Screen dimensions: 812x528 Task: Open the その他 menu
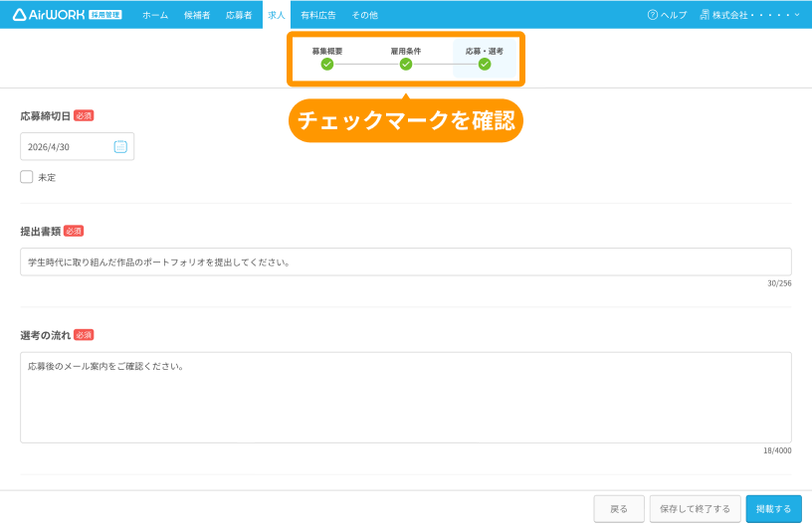click(x=364, y=15)
